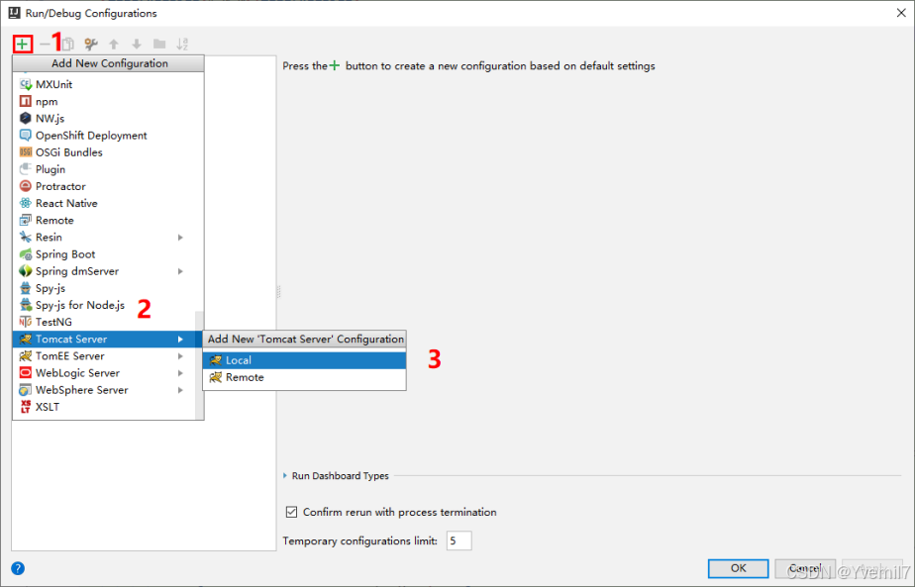Click the minus Remove Configuration icon
The width and height of the screenshot is (915, 588).
(45, 44)
